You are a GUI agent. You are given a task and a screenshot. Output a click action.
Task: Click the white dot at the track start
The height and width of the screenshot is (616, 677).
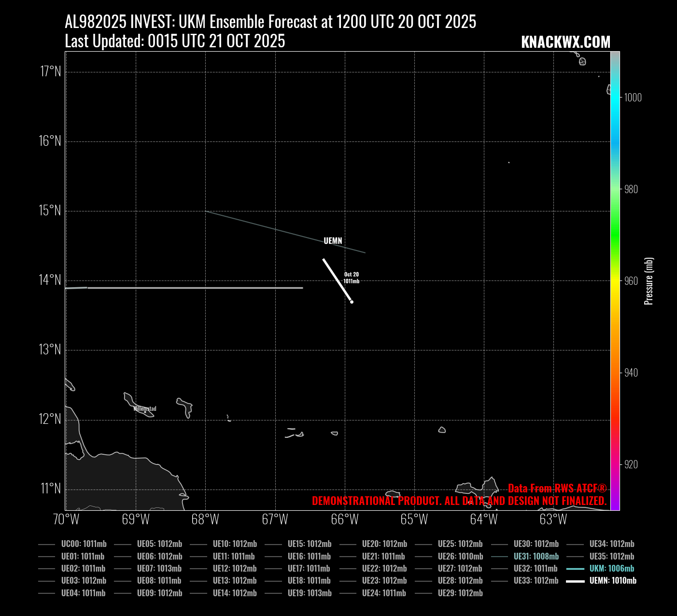(352, 302)
